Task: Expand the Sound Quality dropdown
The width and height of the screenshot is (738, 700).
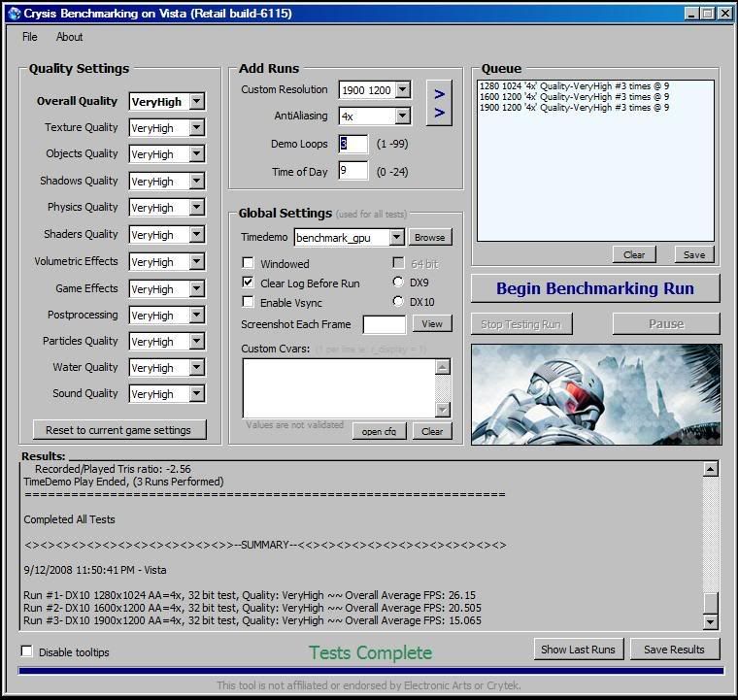Action: pos(197,394)
